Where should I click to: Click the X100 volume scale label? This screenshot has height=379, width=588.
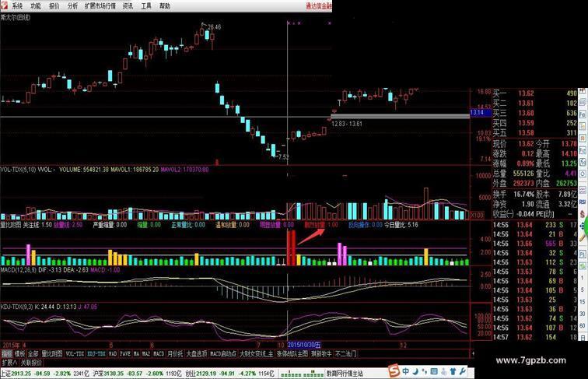pyautogui.click(x=477, y=215)
